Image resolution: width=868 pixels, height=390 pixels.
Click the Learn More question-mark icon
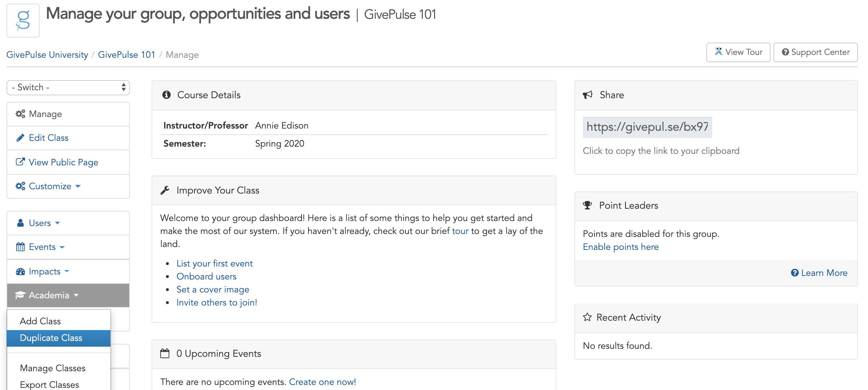click(x=794, y=273)
